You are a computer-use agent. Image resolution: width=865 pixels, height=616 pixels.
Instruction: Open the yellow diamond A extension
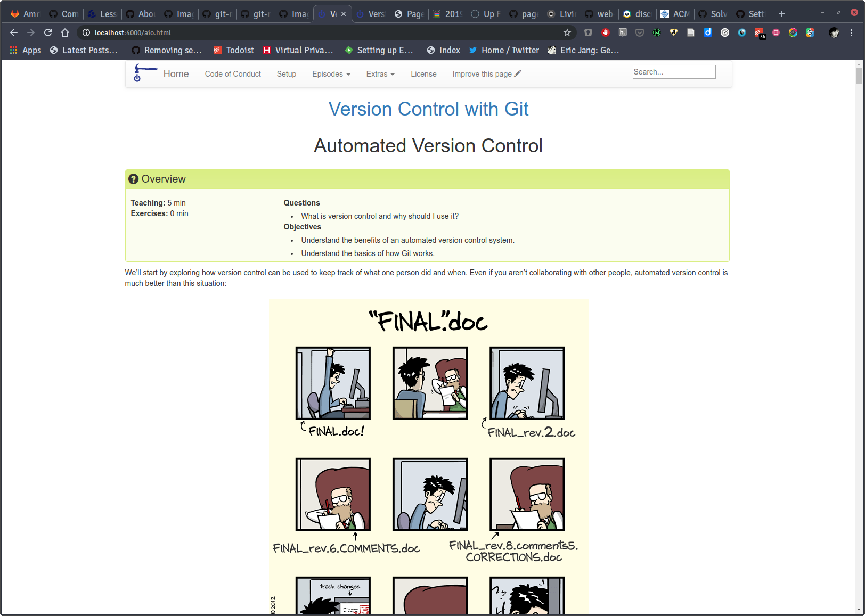[x=674, y=32]
